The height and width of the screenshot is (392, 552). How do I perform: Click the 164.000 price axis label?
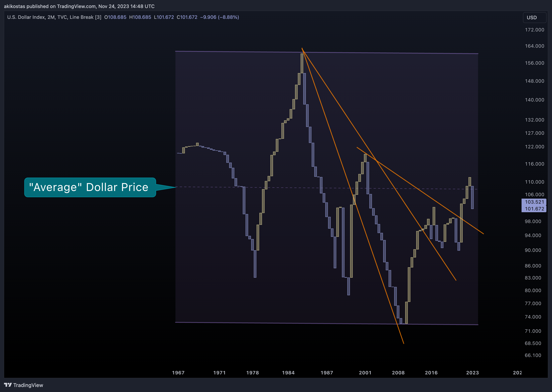pyautogui.click(x=535, y=46)
